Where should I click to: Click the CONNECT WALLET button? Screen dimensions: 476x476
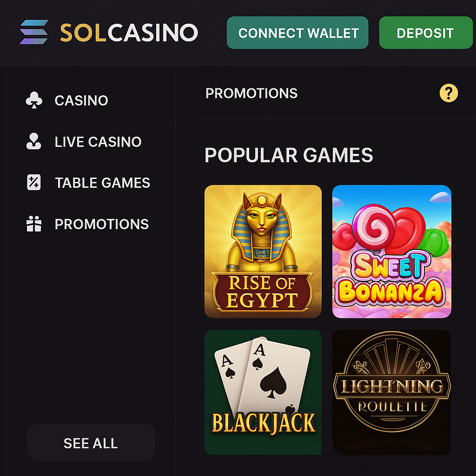coord(297,33)
